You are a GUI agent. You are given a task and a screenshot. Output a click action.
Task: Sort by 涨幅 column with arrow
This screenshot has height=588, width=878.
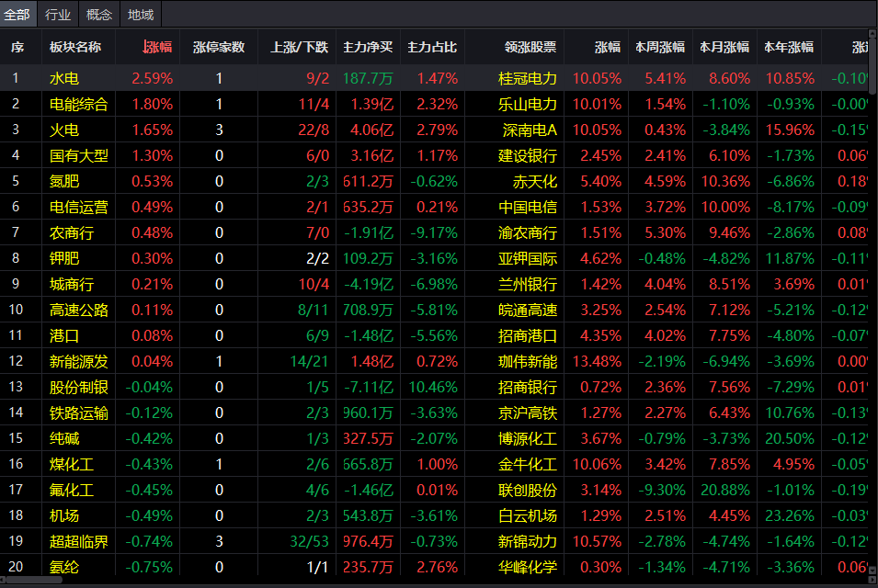pos(157,47)
